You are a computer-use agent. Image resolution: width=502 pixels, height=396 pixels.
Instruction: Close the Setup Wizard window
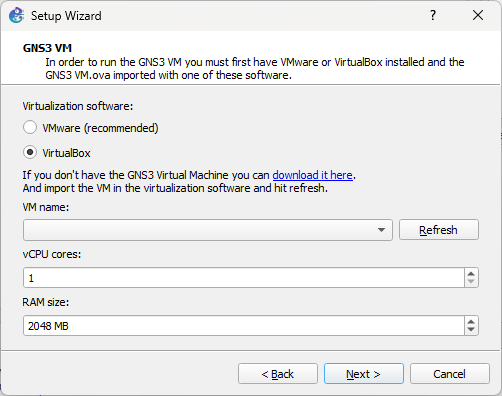click(478, 15)
